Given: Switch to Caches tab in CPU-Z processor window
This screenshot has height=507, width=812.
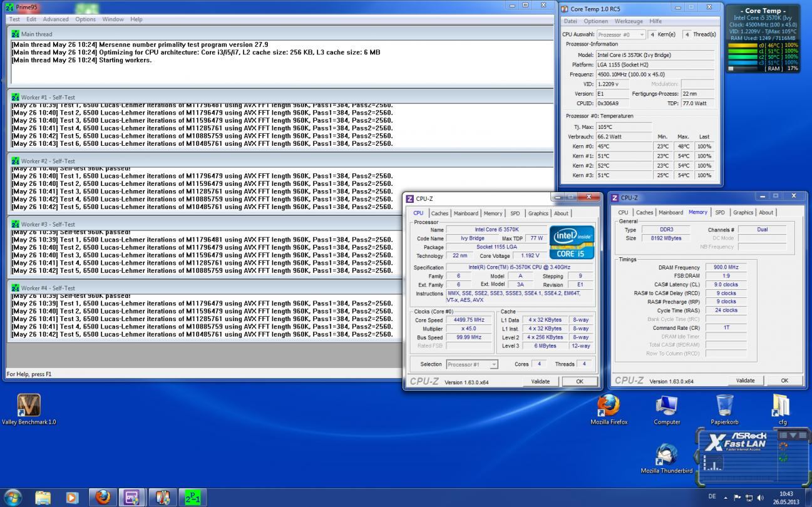Looking at the screenshot, I should (x=439, y=213).
